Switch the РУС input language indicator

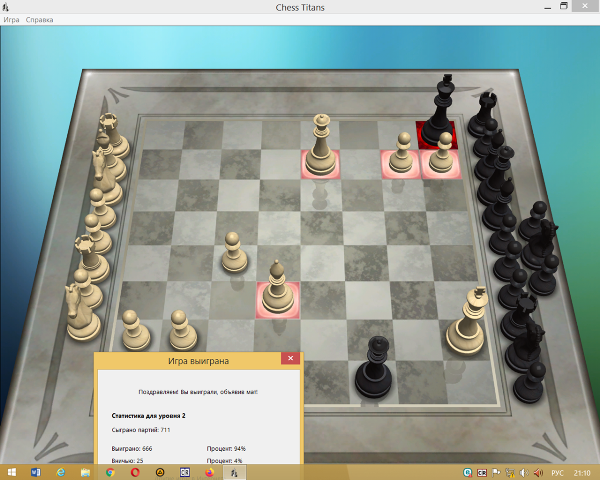coord(557,471)
